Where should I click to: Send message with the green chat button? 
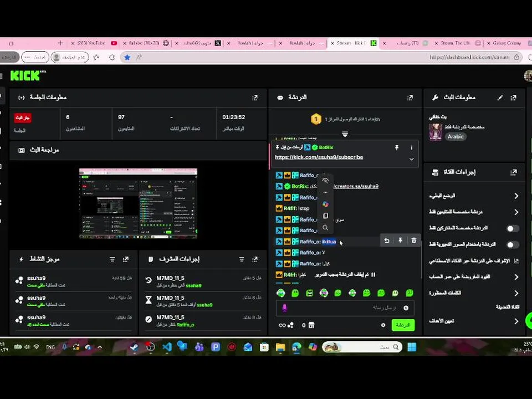403,325
